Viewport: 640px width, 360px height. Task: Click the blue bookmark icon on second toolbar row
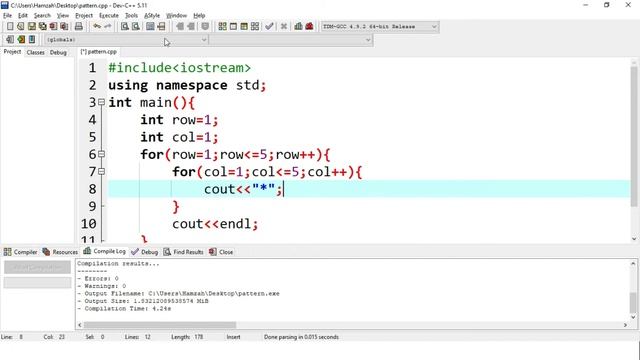click(x=32, y=40)
